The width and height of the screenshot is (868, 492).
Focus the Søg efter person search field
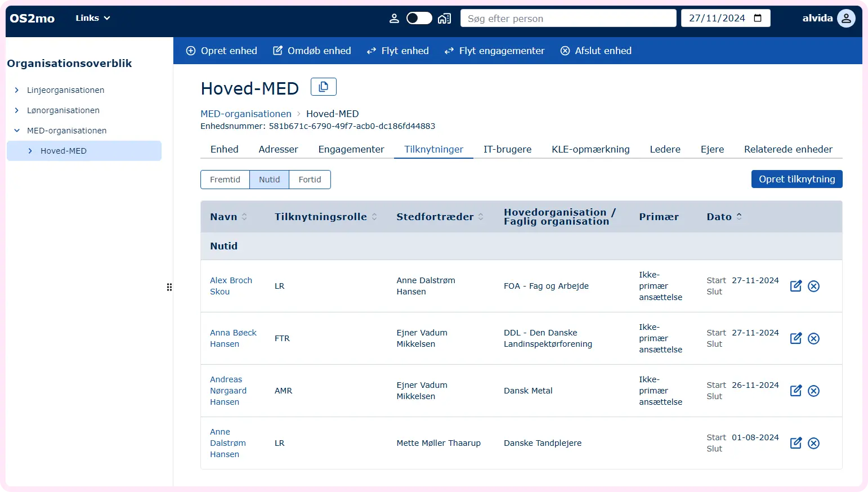[569, 19]
